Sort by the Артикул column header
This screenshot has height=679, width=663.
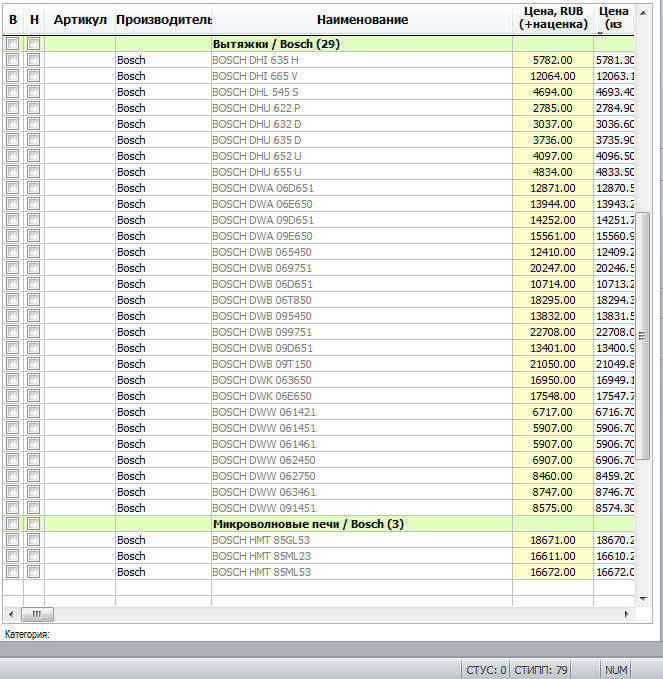(80, 19)
